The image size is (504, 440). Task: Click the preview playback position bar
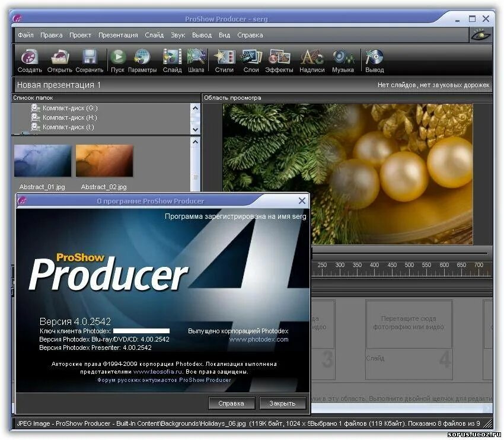tap(400, 253)
